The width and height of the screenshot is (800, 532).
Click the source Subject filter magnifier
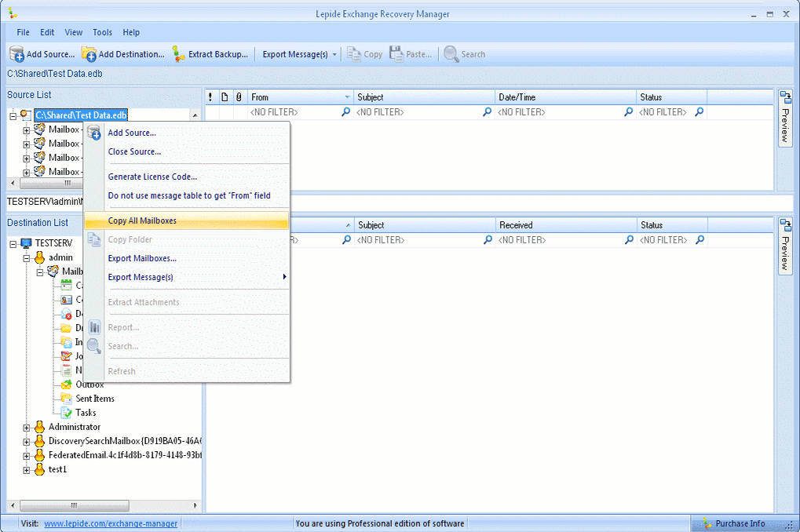[488, 111]
